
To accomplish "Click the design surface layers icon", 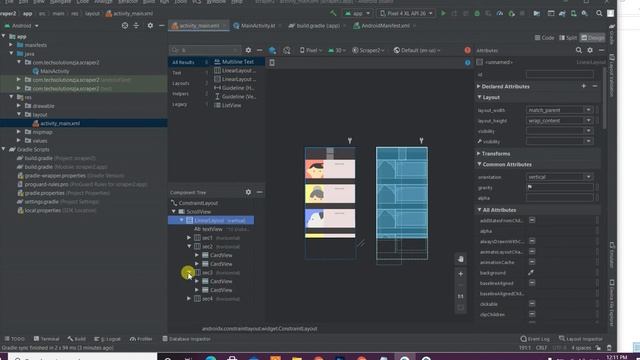I will coord(272,50).
